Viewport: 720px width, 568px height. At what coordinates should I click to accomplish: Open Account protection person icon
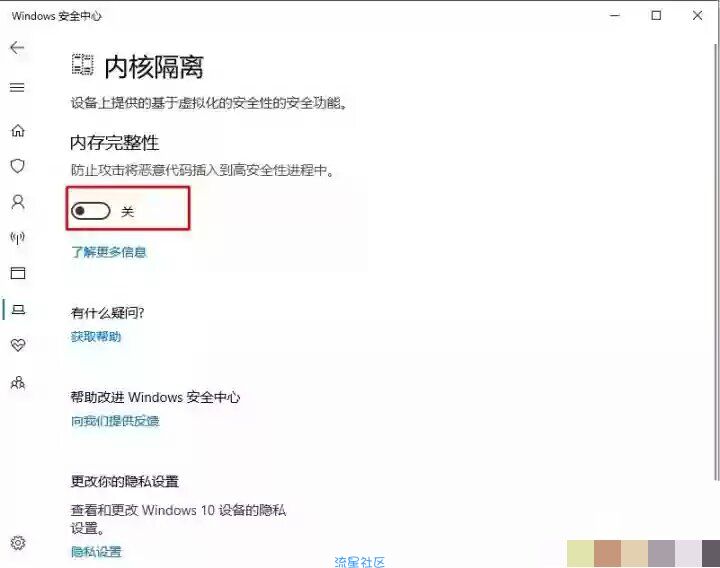18,202
